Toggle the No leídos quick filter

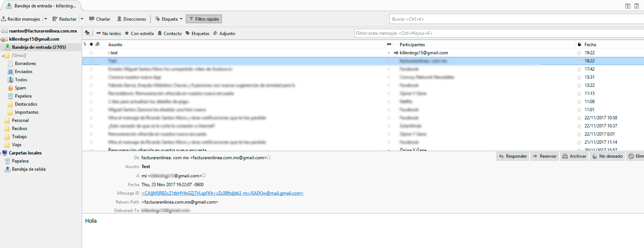(109, 33)
